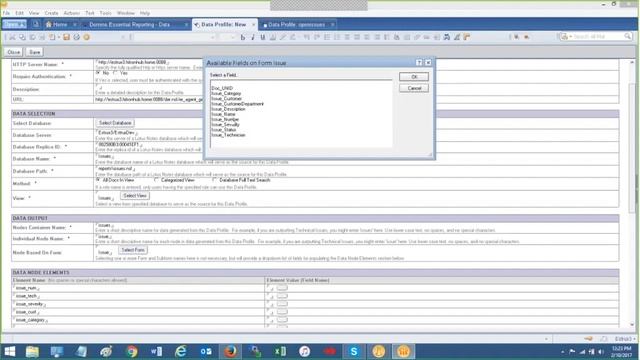
Task: Toggle Underline text formatting
Action: point(263,37)
